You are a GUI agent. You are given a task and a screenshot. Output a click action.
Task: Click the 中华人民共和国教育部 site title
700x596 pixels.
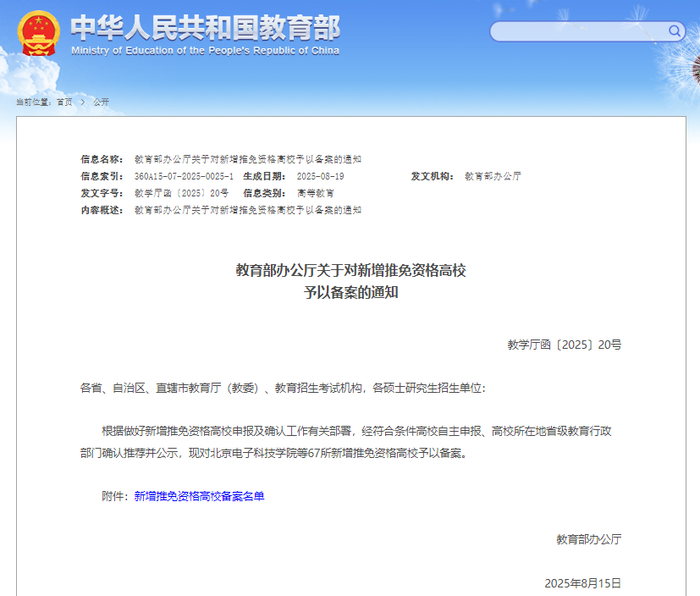pos(205,28)
